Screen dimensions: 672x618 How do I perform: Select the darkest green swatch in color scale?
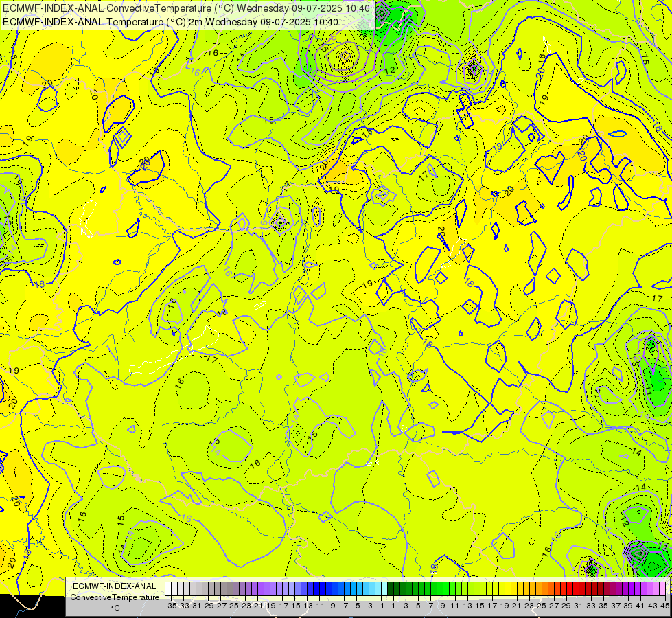(x=391, y=588)
